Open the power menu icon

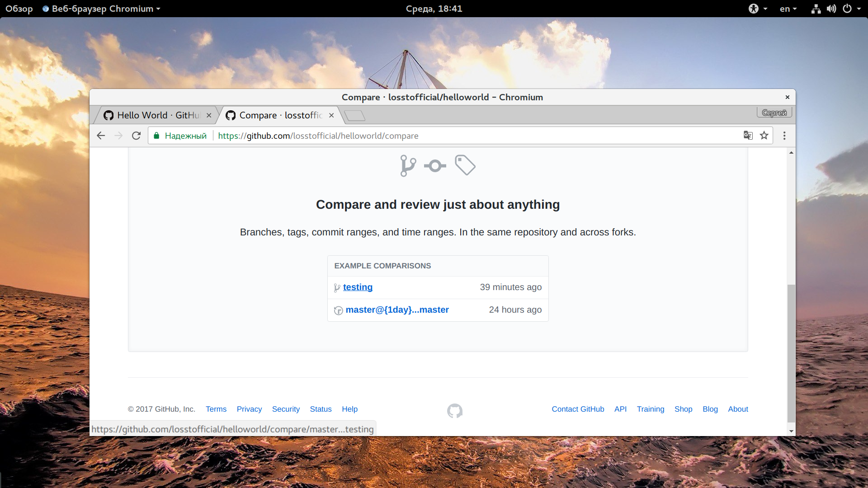click(x=847, y=9)
